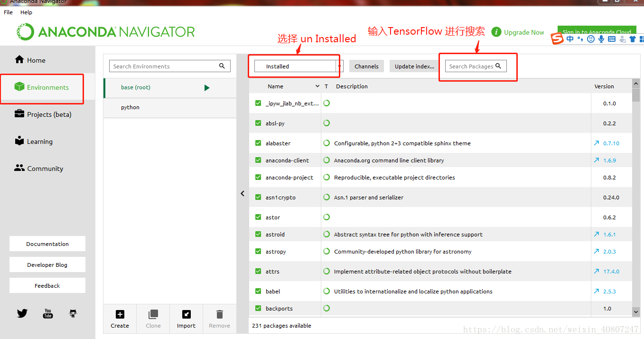Open the File menu
The width and height of the screenshot is (644, 339).
[x=8, y=12]
